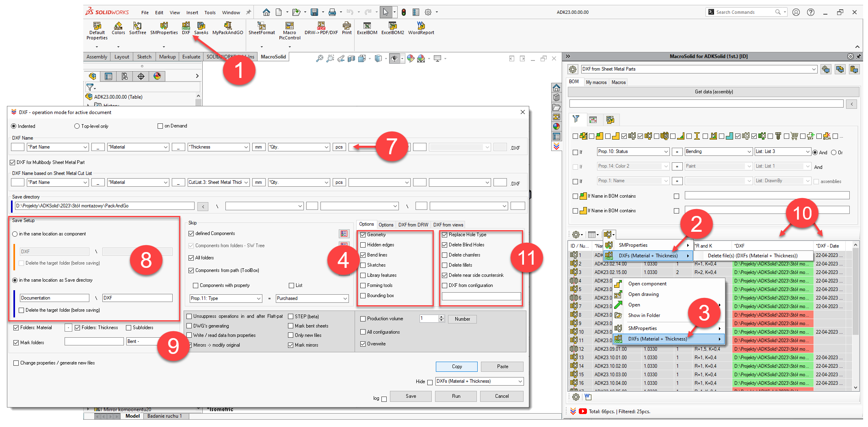
Task: Open the FeatureManager design tree tab
Action: 93,76
